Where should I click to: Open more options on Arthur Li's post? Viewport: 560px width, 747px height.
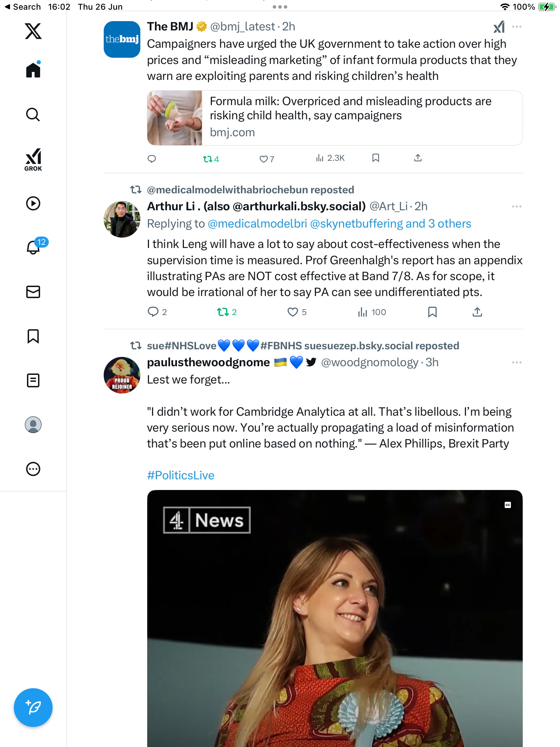tap(516, 206)
